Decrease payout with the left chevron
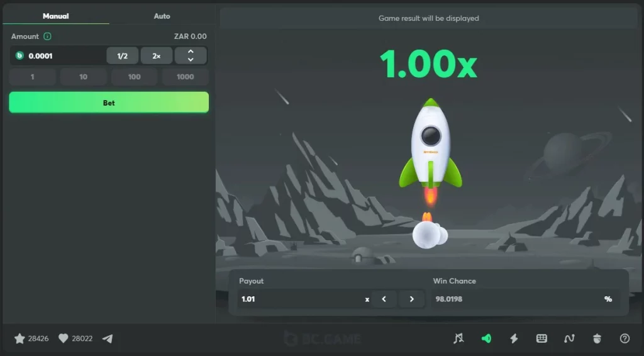The width and height of the screenshot is (644, 356). point(384,299)
